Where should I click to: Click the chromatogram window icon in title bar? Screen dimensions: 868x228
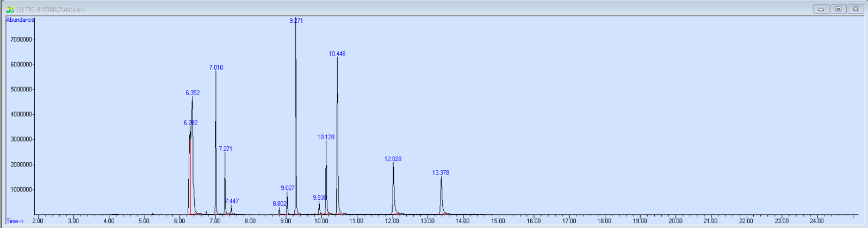pyautogui.click(x=10, y=9)
